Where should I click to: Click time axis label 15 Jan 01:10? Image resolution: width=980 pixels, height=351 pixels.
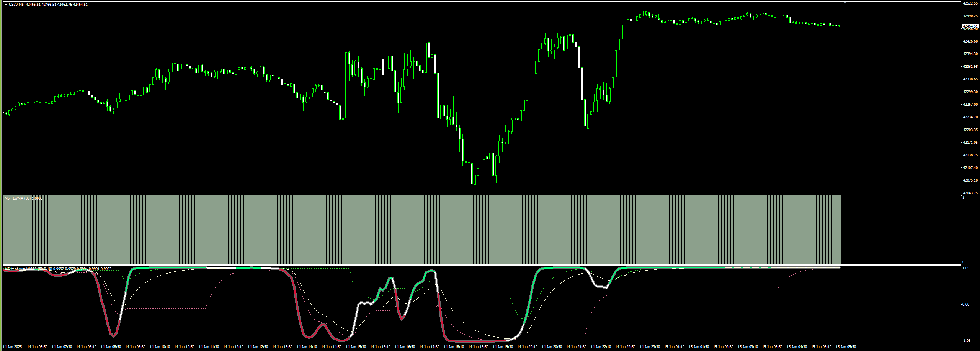(675, 347)
